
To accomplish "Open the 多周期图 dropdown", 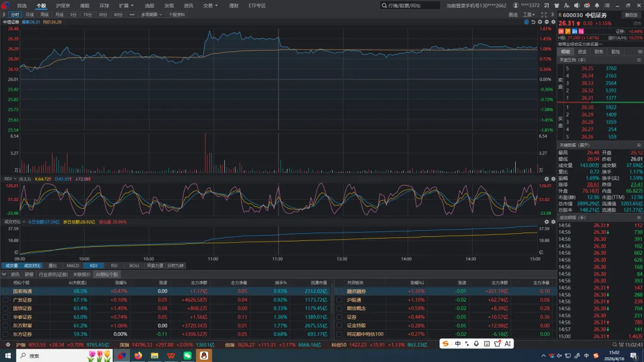I will (151, 14).
